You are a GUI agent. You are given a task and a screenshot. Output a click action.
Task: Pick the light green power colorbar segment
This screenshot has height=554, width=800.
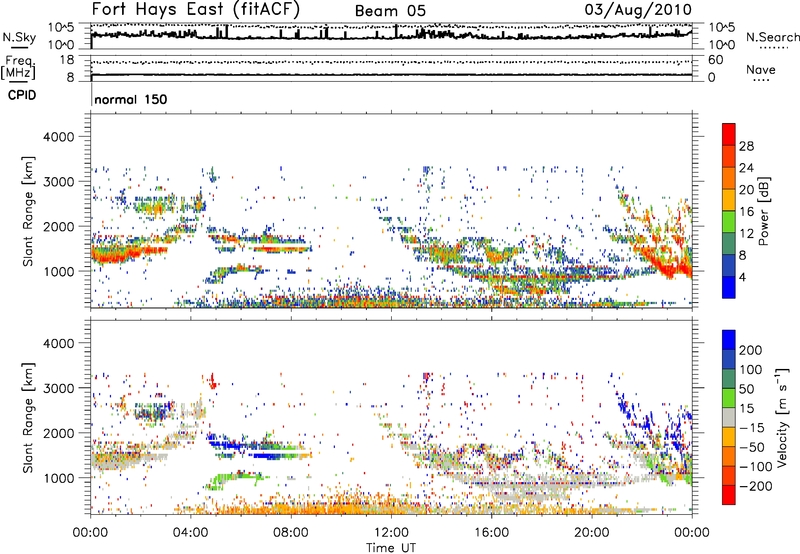[729, 221]
